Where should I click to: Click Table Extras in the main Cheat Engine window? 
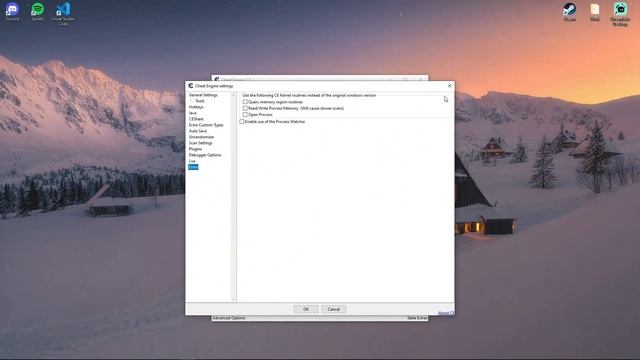click(x=417, y=318)
